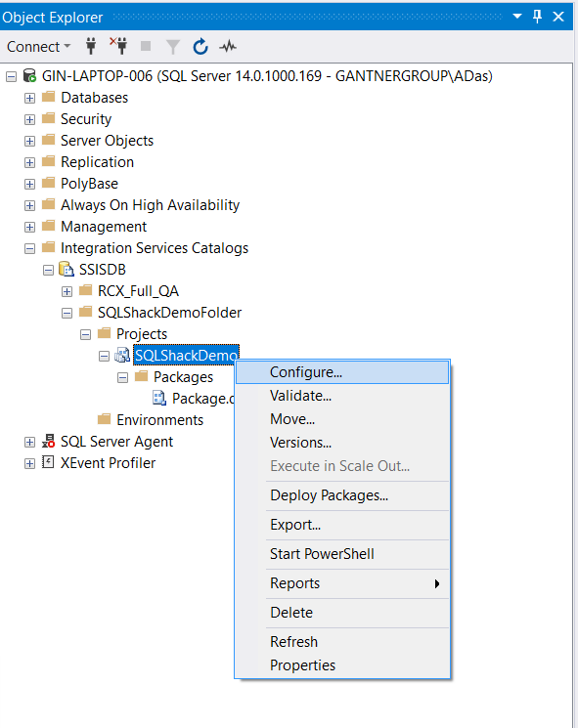The width and height of the screenshot is (578, 728).
Task: Select the Environments folder
Action: (x=159, y=420)
